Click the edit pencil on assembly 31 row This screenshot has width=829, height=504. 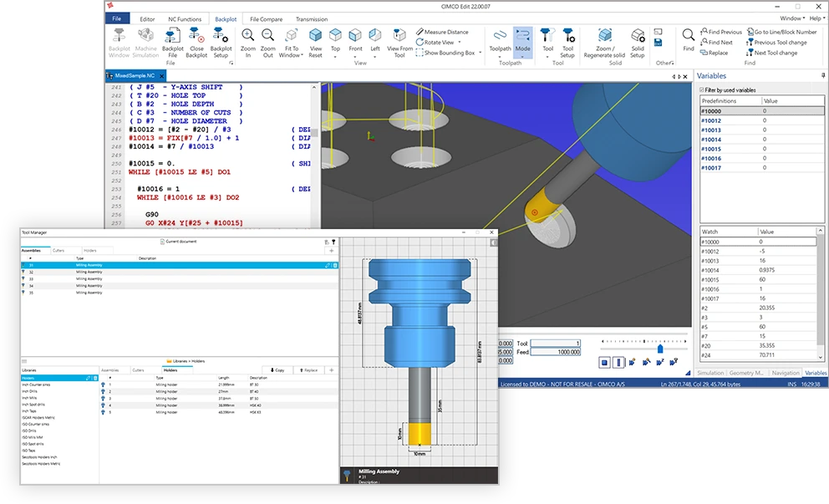[328, 265]
